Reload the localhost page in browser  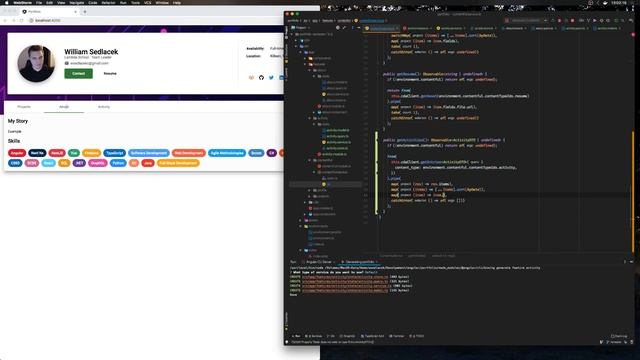pyautogui.click(x=21, y=20)
